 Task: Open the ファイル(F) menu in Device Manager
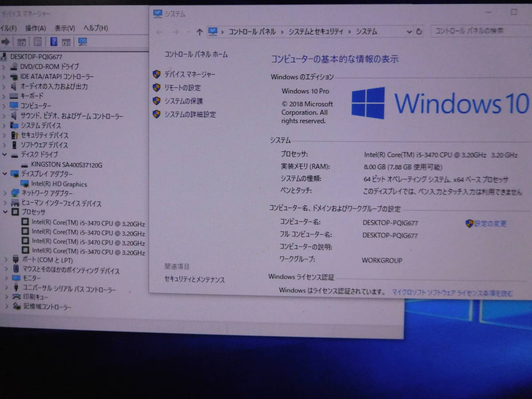point(8,28)
